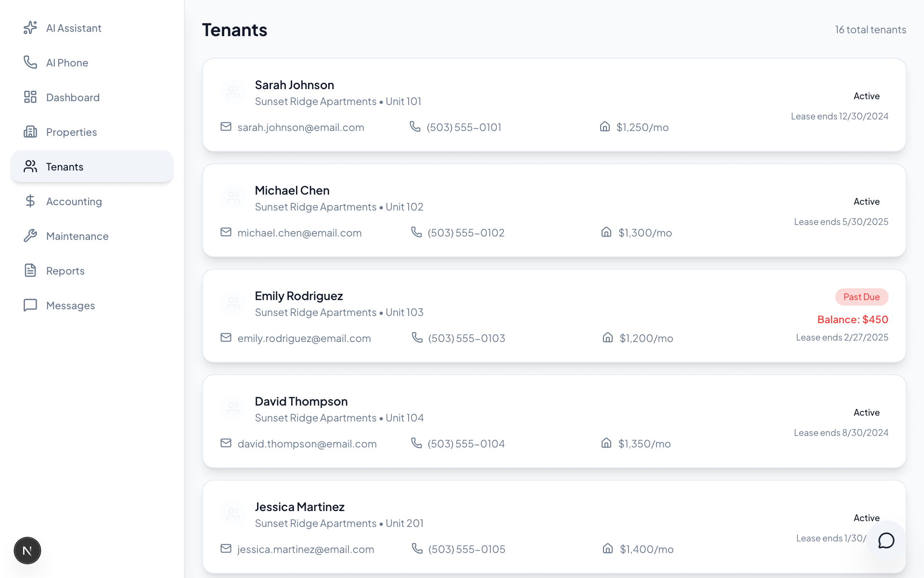This screenshot has height=578, width=924.
Task: Click the round N logo badge
Action: pyautogui.click(x=27, y=551)
